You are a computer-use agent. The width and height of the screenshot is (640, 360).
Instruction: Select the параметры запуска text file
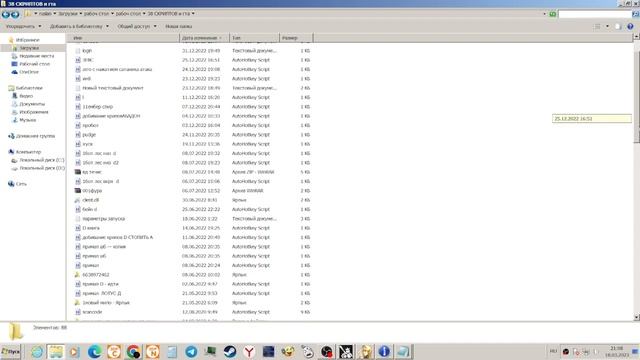pos(103,219)
